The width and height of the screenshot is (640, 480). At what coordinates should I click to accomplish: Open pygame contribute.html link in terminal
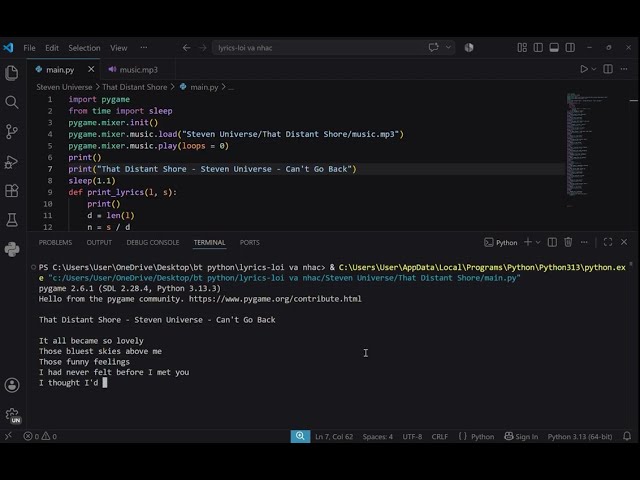click(x=275, y=299)
